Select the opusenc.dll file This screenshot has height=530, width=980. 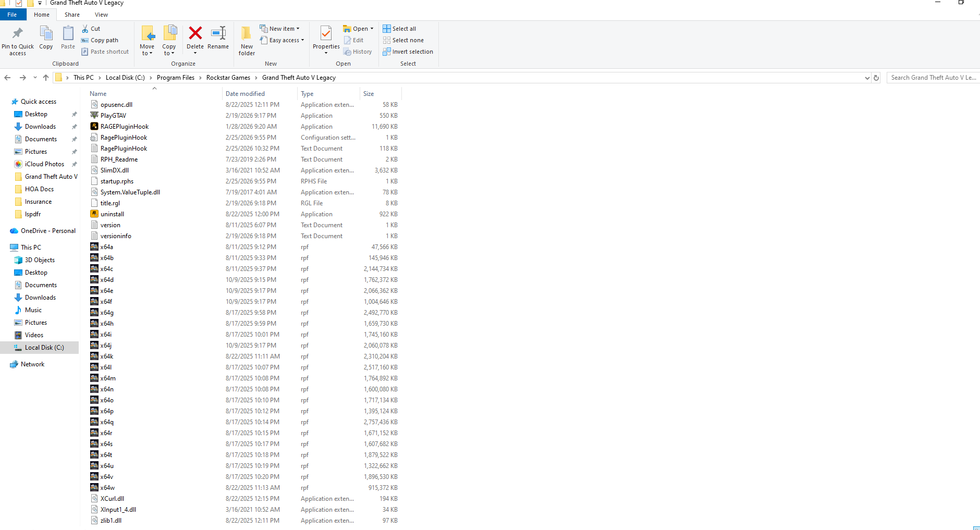click(111, 105)
